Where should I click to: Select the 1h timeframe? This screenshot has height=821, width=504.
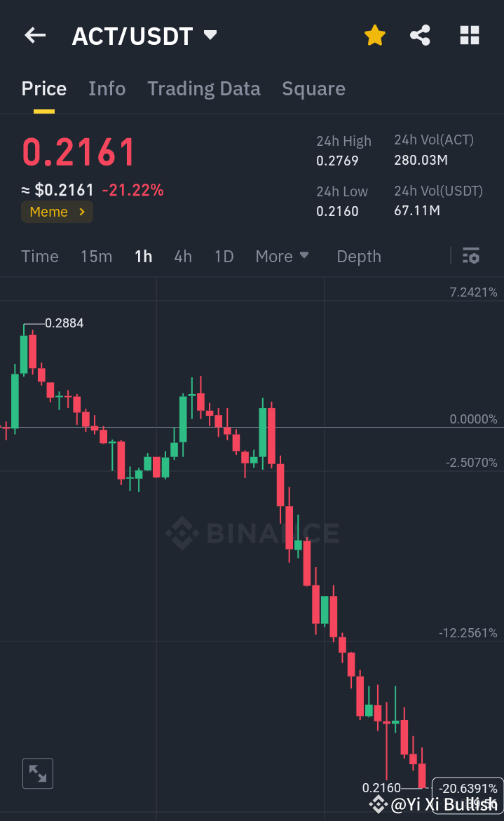click(143, 256)
